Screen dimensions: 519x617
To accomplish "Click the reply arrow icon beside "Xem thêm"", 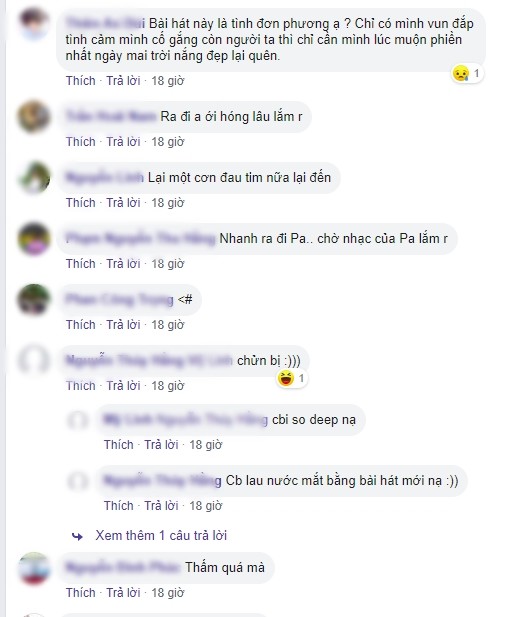I will pos(78,536).
